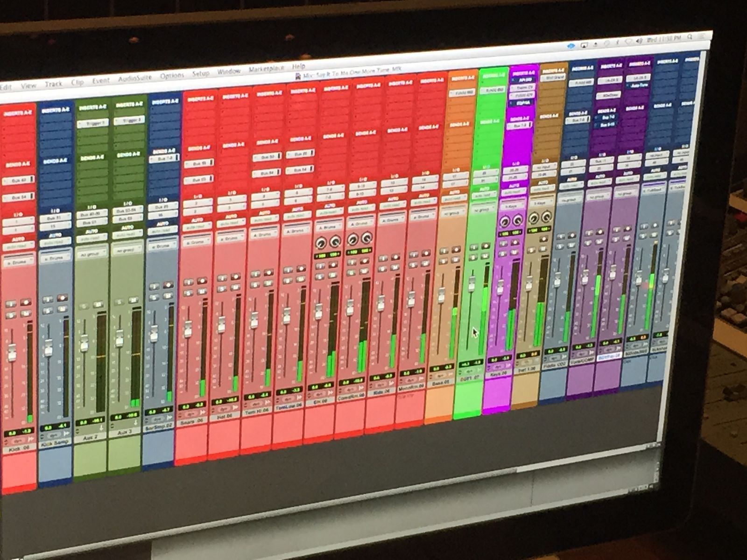The height and width of the screenshot is (560, 747).
Task: Click the Trigger 1 insert on Aux 2
Action: pyautogui.click(x=92, y=123)
